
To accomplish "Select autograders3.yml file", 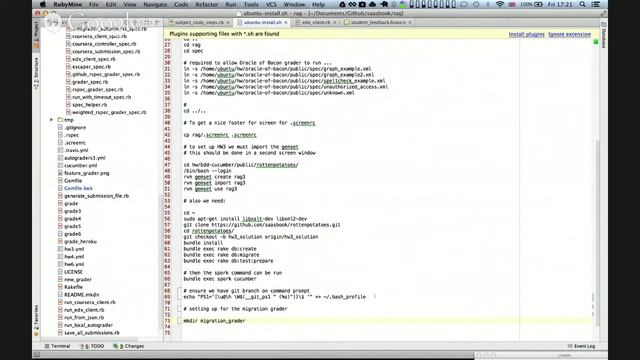I will pos(84,158).
